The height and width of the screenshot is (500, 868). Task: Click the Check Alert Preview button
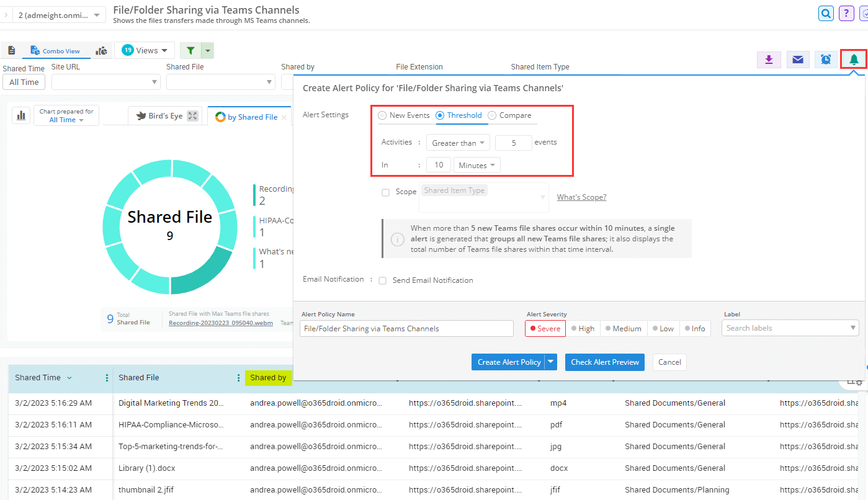604,362
